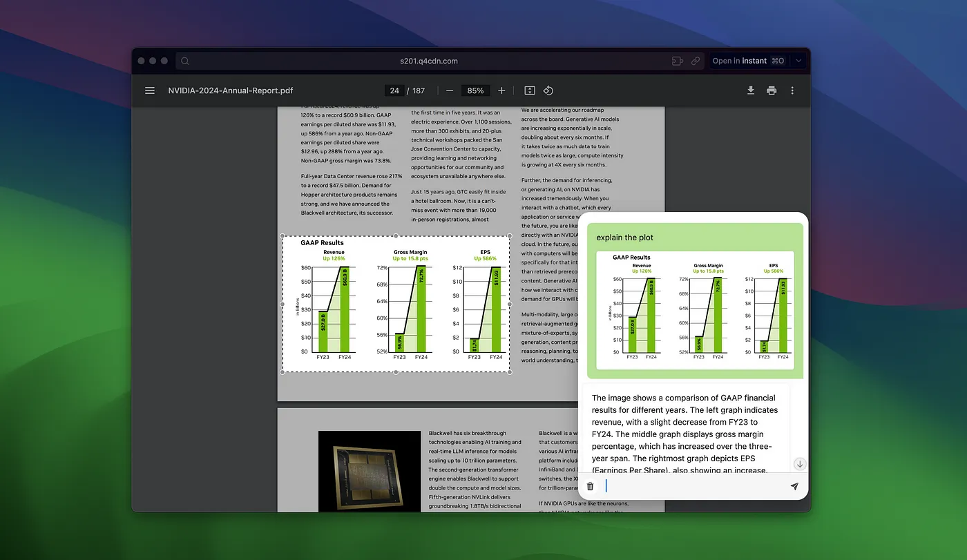Click the picture-in-picture icon in the address bar
This screenshot has height=560, width=967.
(x=677, y=61)
